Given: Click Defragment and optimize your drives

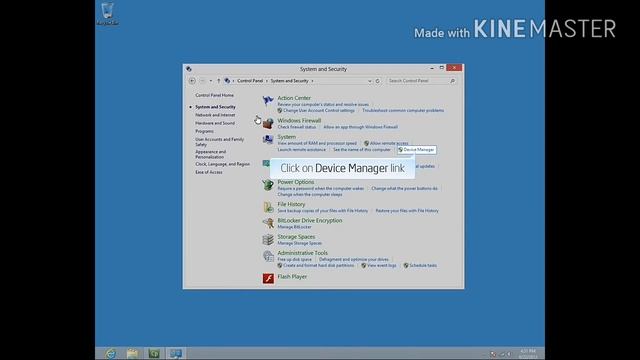Looking at the screenshot, I should point(354,260).
